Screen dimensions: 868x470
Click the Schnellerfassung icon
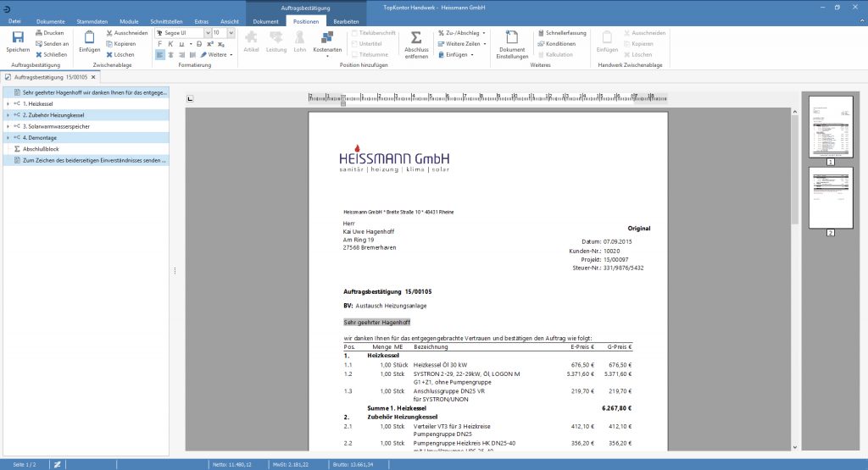(541, 33)
